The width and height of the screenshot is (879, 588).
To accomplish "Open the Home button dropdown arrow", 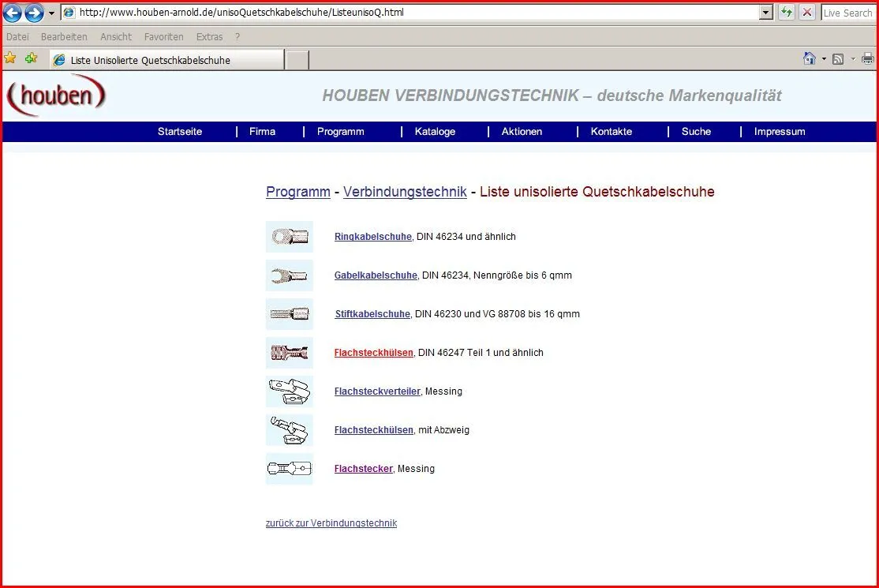I will (824, 59).
